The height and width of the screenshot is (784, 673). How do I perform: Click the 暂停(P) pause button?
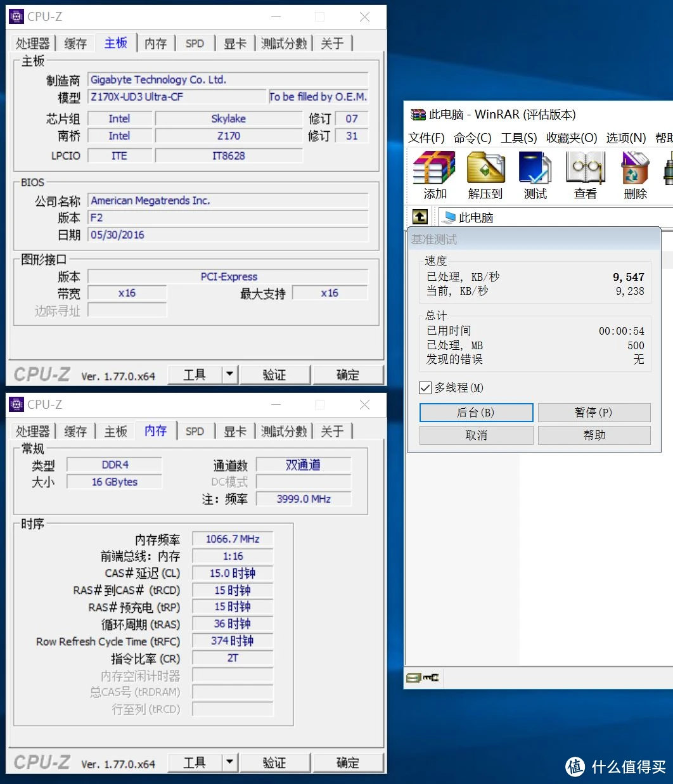tap(594, 413)
